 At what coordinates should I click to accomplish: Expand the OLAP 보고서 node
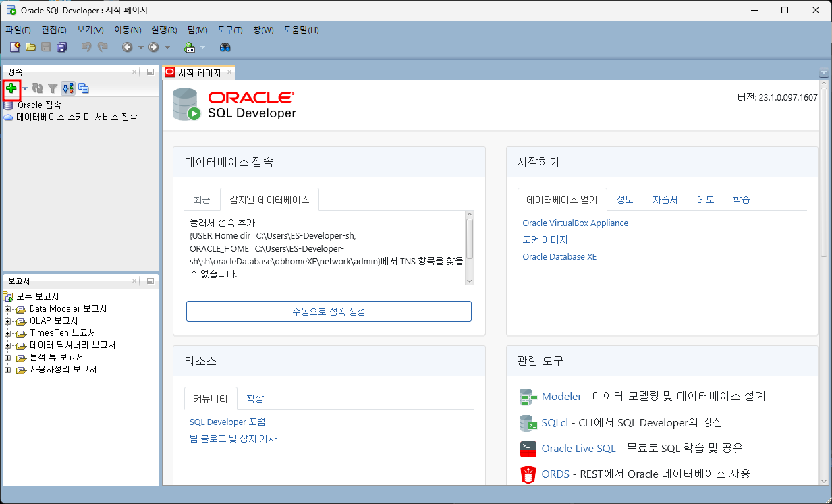tap(8, 321)
